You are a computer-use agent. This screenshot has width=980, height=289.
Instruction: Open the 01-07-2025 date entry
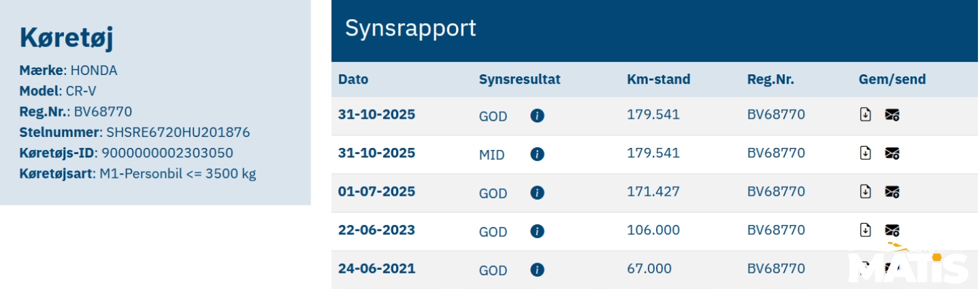click(376, 192)
